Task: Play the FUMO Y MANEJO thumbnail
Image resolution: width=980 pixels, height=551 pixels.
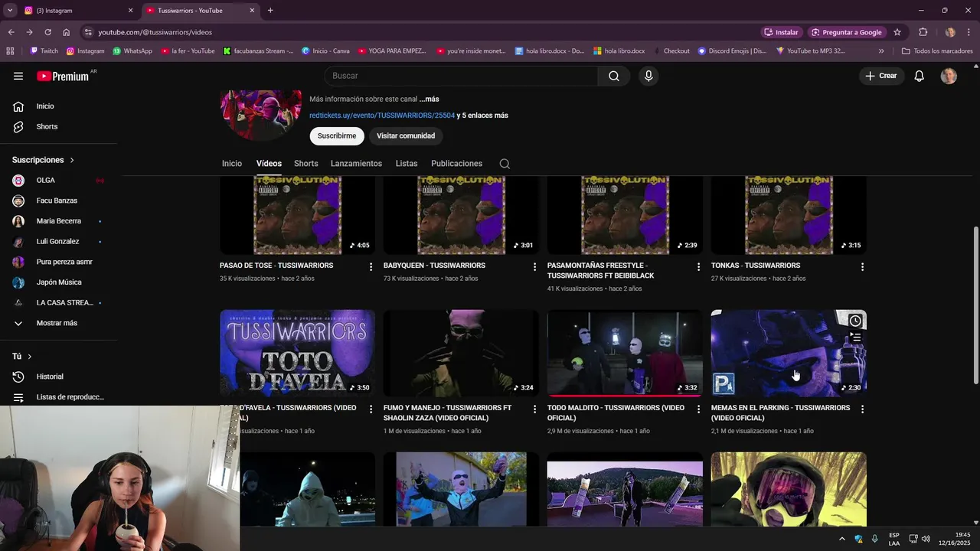Action: (461, 354)
